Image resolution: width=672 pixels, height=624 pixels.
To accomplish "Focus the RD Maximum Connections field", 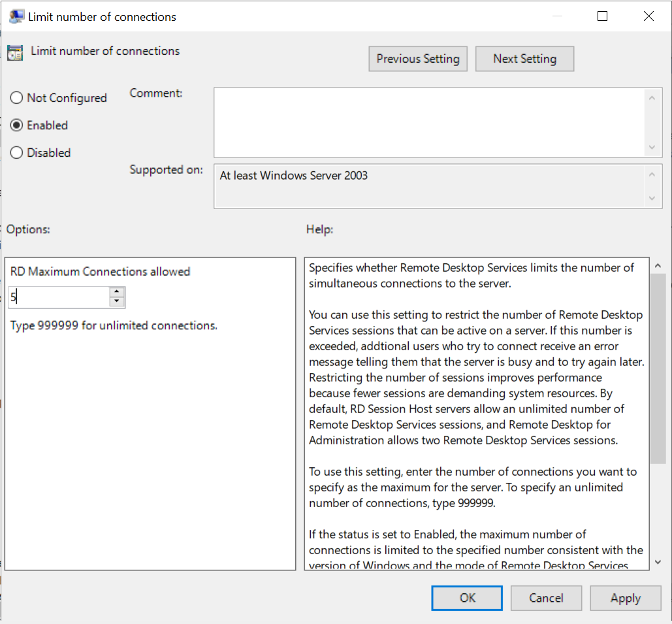I will (x=59, y=297).
